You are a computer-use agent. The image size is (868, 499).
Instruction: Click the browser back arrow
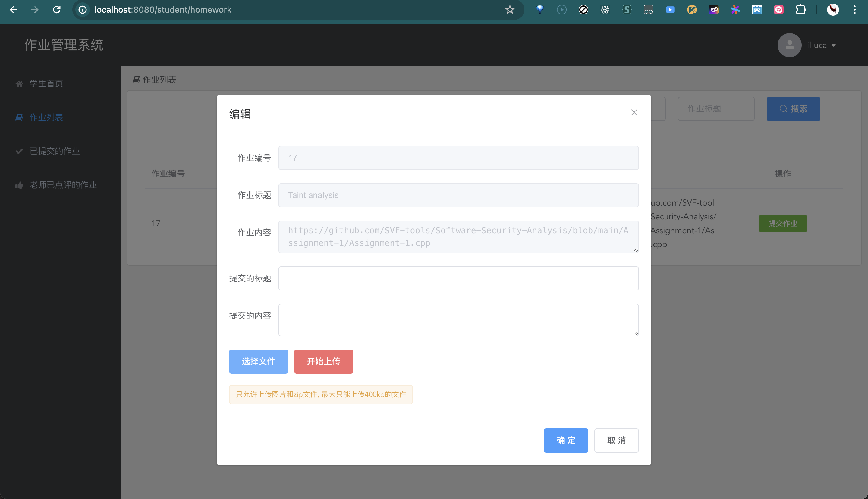(x=13, y=10)
